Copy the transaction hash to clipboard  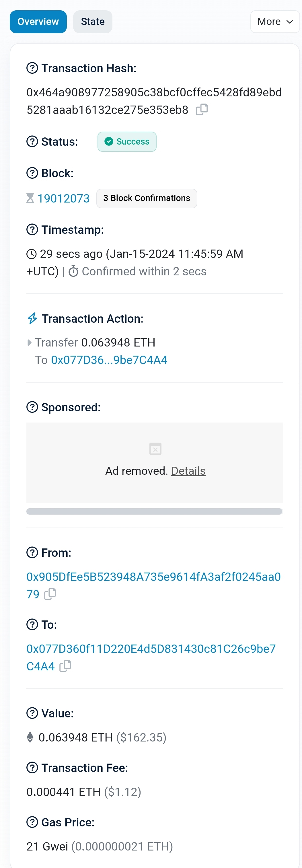pyautogui.click(x=202, y=110)
